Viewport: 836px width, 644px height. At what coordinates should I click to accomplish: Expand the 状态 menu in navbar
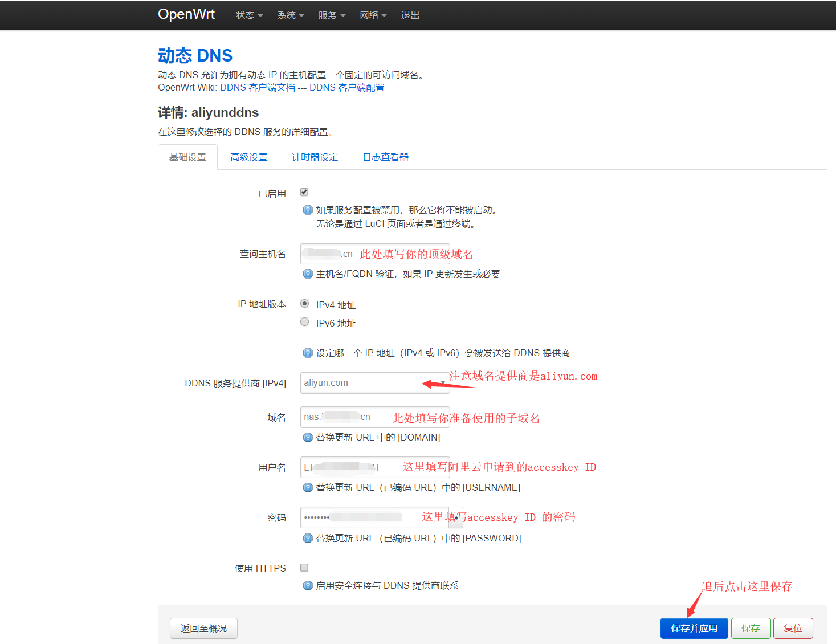click(x=249, y=15)
